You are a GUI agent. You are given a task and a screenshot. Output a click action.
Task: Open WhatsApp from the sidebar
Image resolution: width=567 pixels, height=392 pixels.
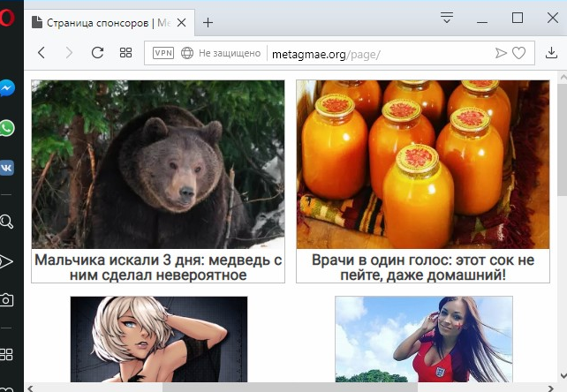(x=7, y=129)
